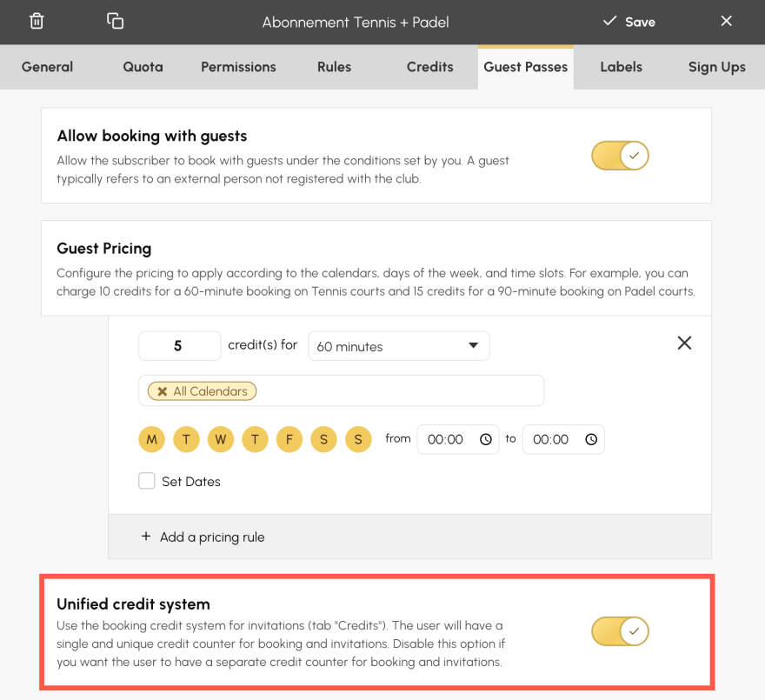The image size is (765, 700).
Task: Check the Set Dates checkbox
Action: click(x=147, y=481)
